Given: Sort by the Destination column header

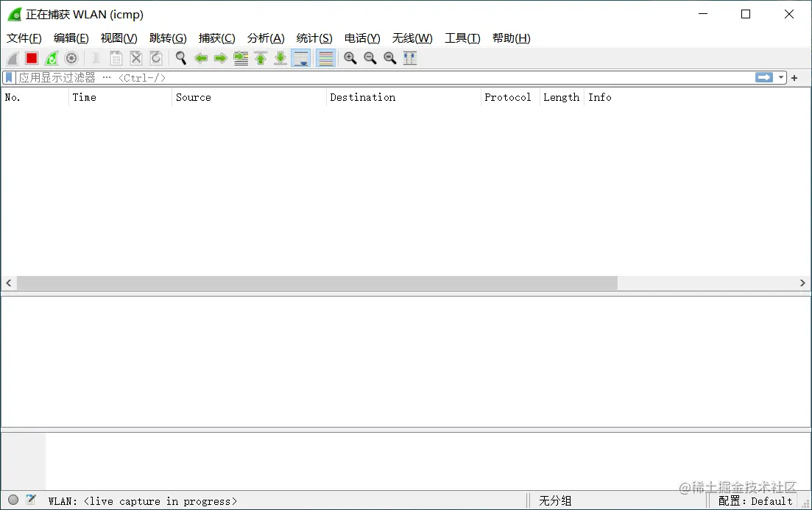Looking at the screenshot, I should click(x=404, y=97).
